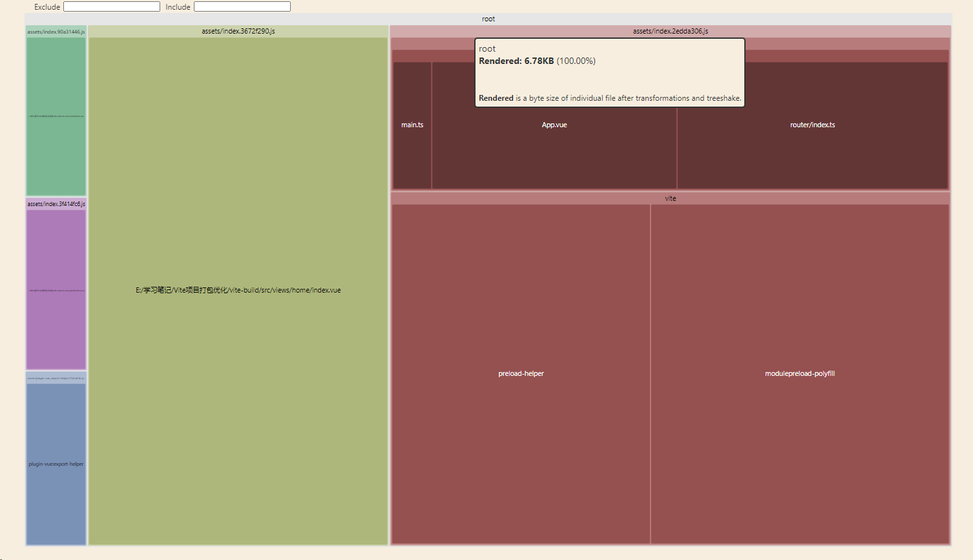Open the assets/index.90a31446.js green block
Viewport: 973px width, 560px height.
point(56,116)
